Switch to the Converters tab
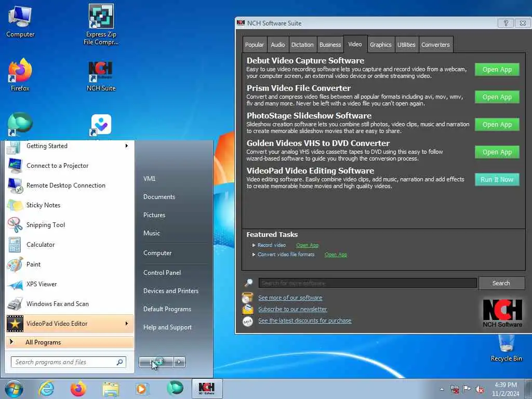532x399 pixels. click(x=435, y=45)
